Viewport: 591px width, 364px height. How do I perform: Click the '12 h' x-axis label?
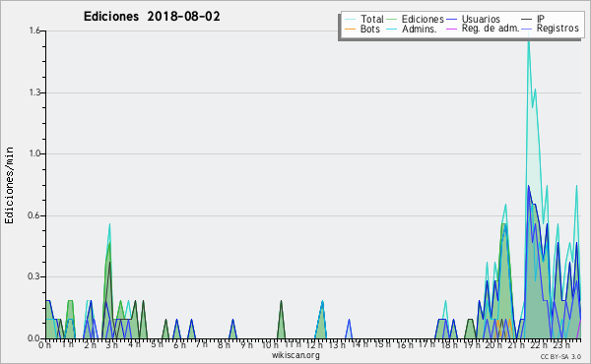pyautogui.click(x=314, y=345)
